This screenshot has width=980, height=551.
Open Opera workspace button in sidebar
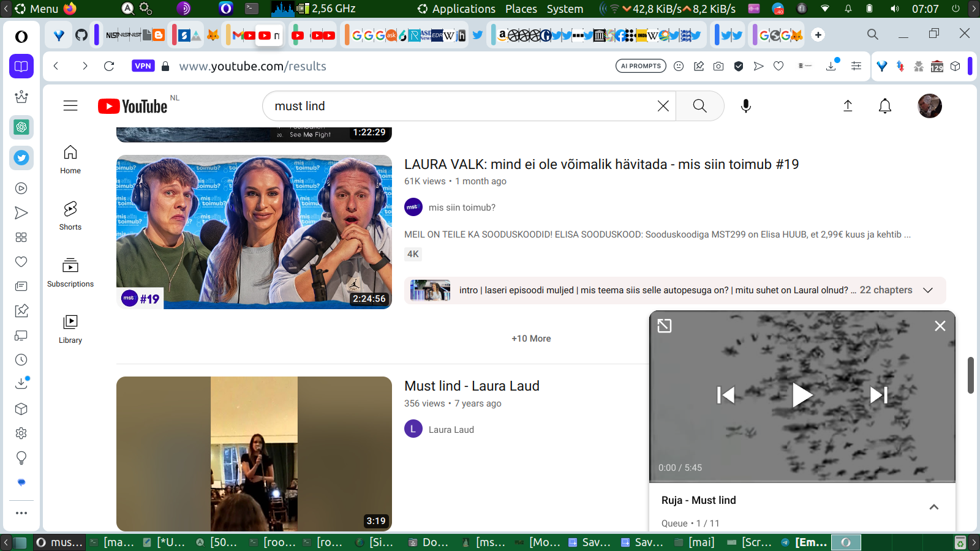tap(21, 66)
